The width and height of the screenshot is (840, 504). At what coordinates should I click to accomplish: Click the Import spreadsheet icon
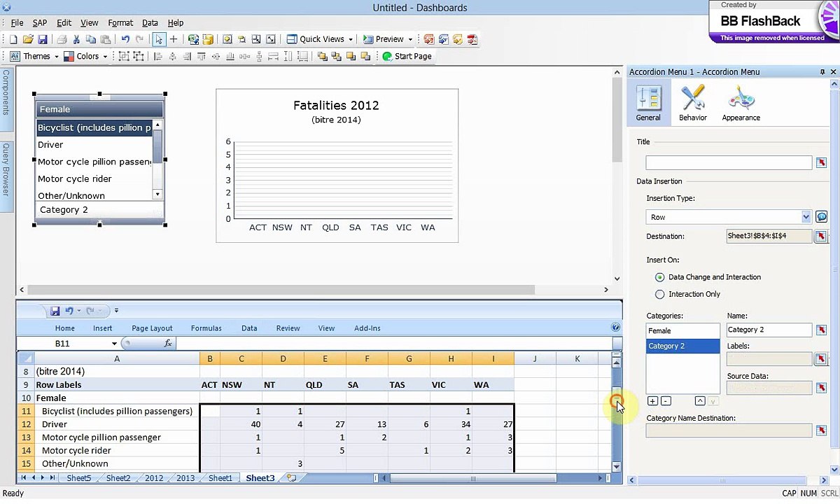(x=193, y=39)
